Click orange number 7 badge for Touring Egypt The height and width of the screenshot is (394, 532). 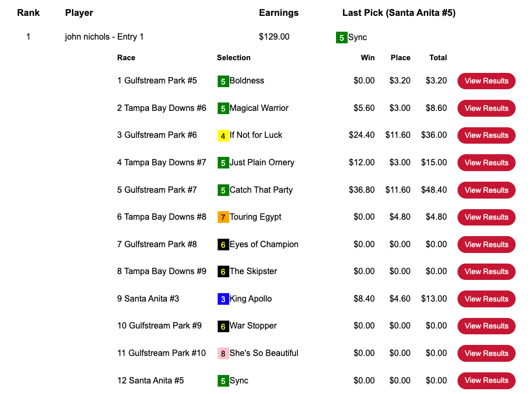(223, 217)
